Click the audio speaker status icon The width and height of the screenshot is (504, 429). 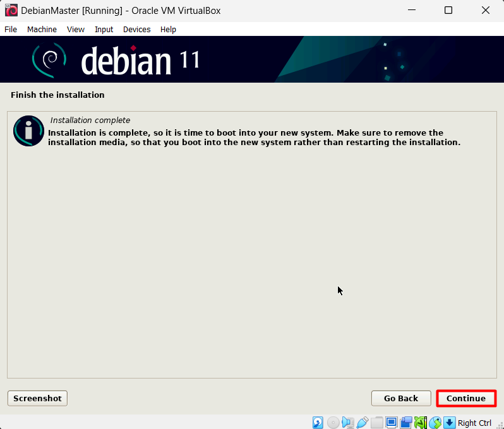click(348, 423)
